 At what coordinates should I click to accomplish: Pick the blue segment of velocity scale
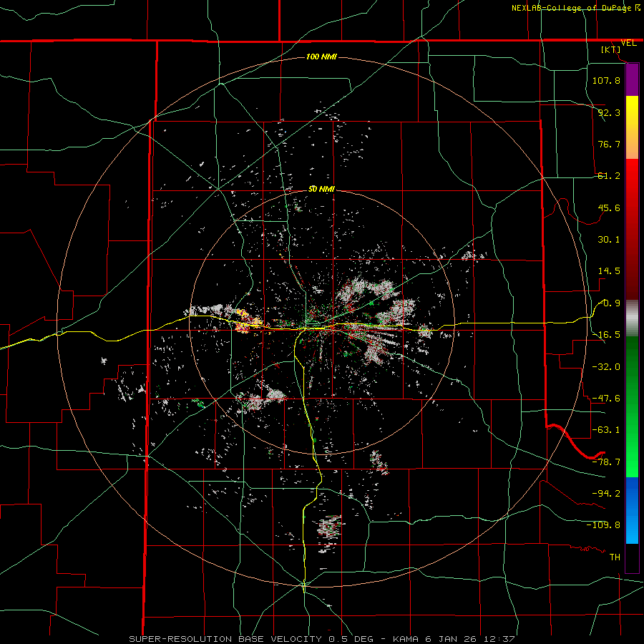pos(632,510)
